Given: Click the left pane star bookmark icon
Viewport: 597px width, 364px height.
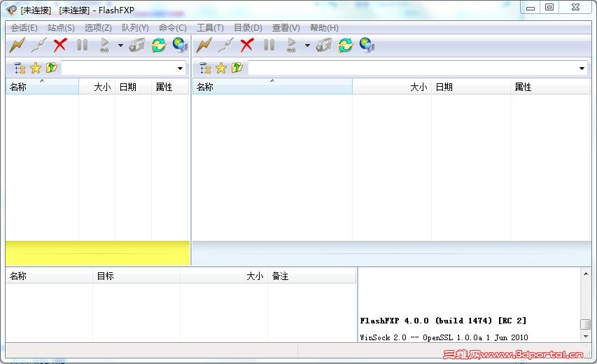Looking at the screenshot, I should [36, 68].
